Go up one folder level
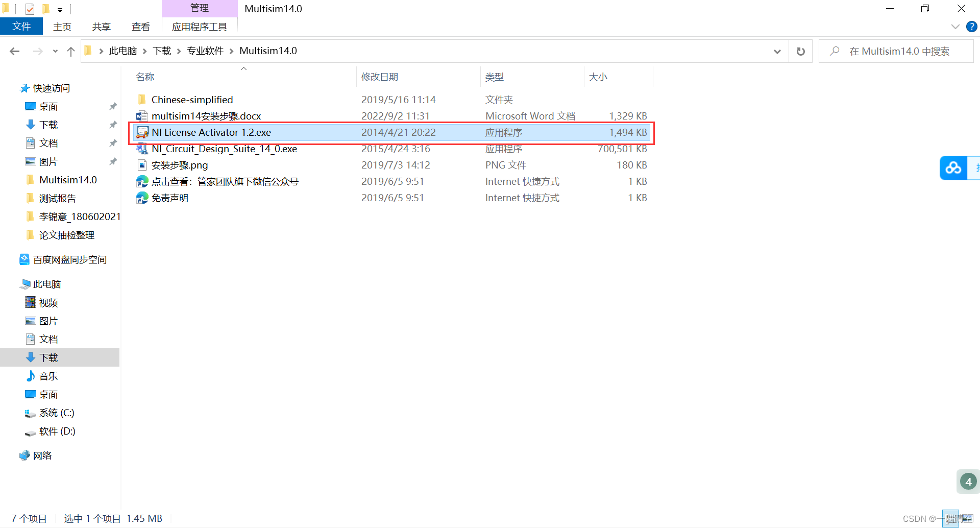 [71, 51]
